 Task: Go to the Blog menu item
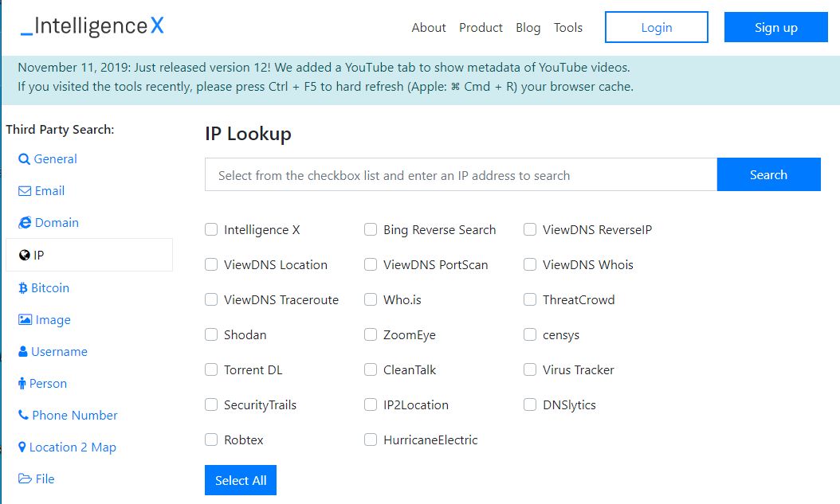528,28
